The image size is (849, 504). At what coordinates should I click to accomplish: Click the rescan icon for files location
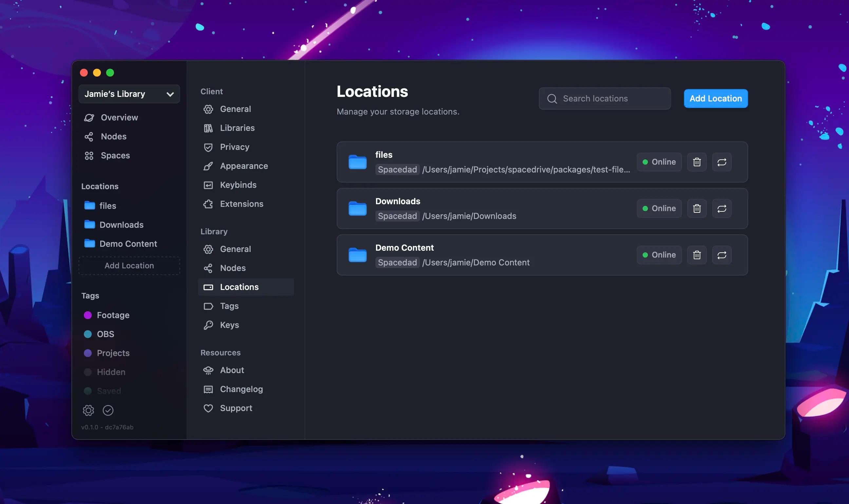(x=721, y=162)
